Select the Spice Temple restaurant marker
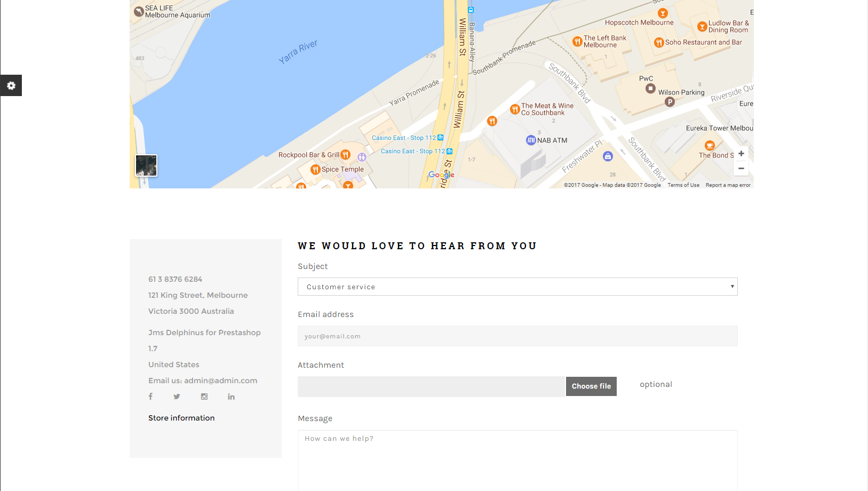868x491 pixels. tap(315, 170)
